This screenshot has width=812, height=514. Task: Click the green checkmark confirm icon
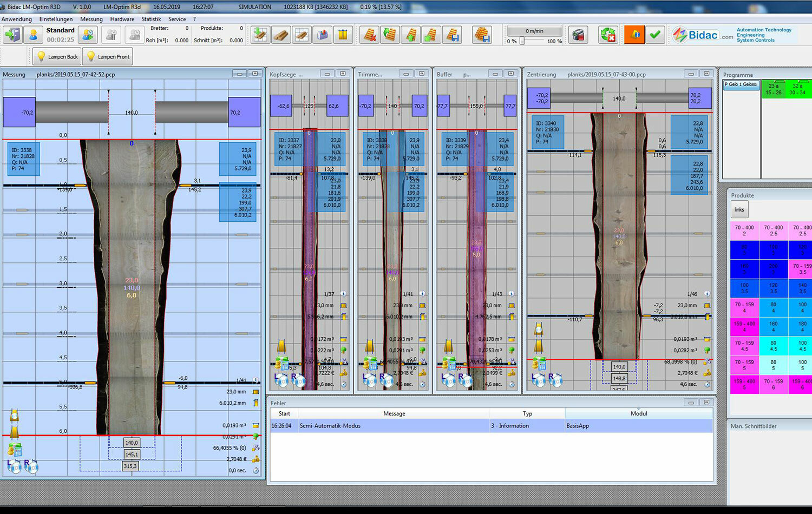(x=655, y=34)
